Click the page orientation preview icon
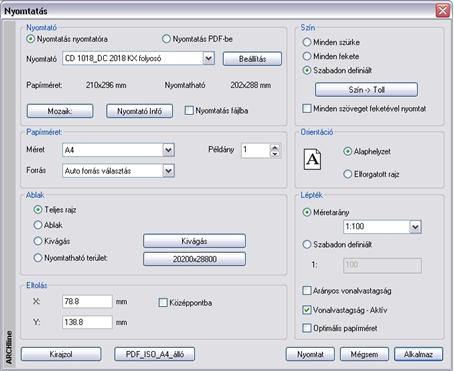This screenshot has height=371, width=454. point(312,159)
